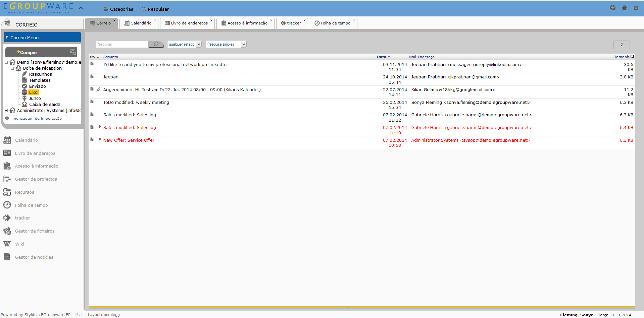Viewport: 644px width, 318px height.
Task: Open the Wiki sidebar icon
Action: coord(7,244)
